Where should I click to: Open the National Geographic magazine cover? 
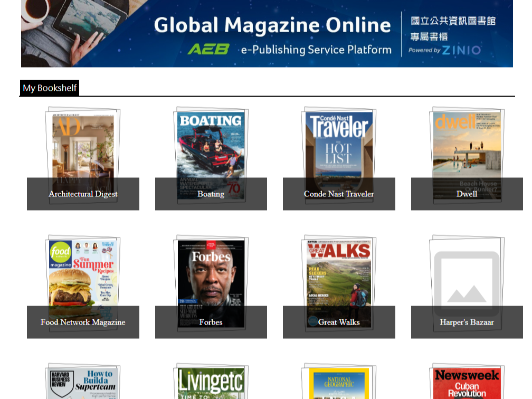[339, 381]
